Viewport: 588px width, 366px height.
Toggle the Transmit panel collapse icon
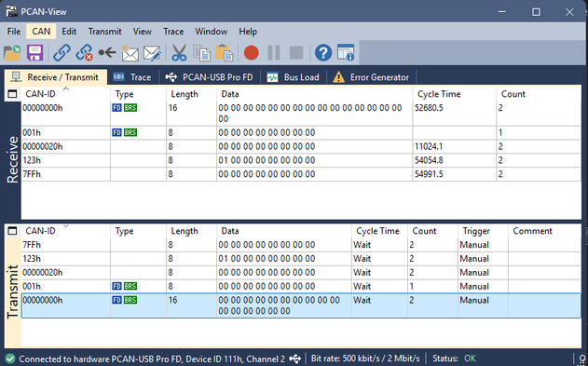coord(12,231)
